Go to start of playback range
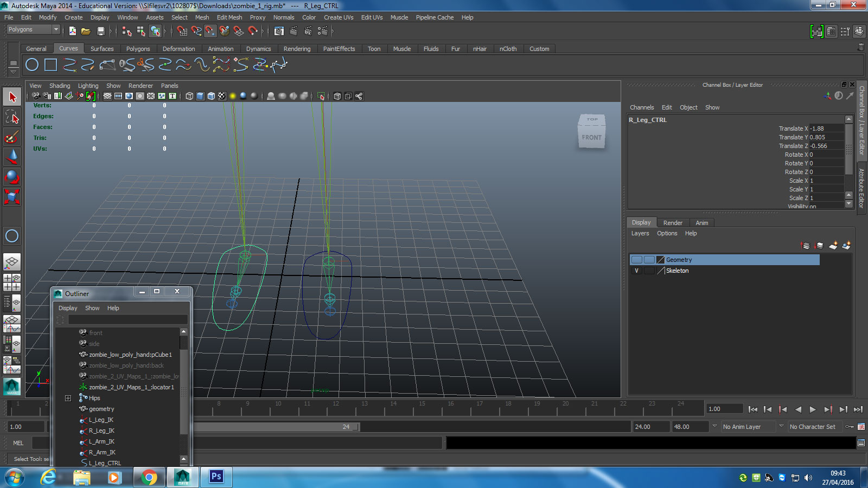 coord(753,409)
